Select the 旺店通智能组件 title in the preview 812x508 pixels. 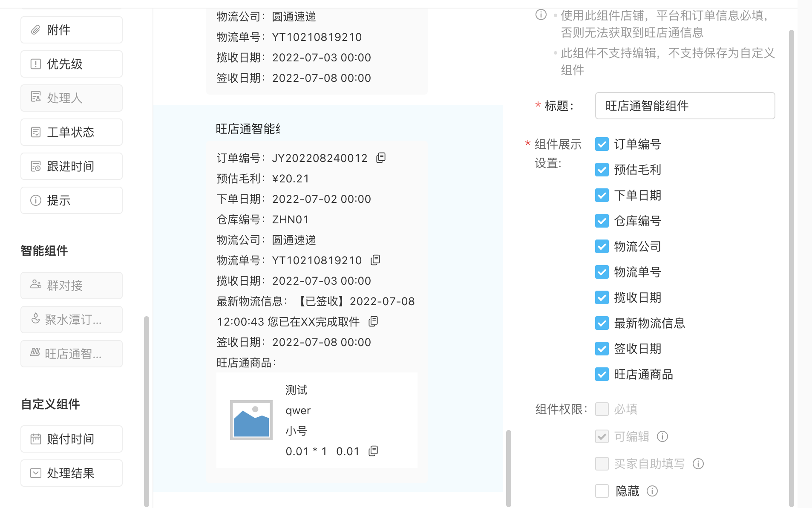[x=248, y=129]
